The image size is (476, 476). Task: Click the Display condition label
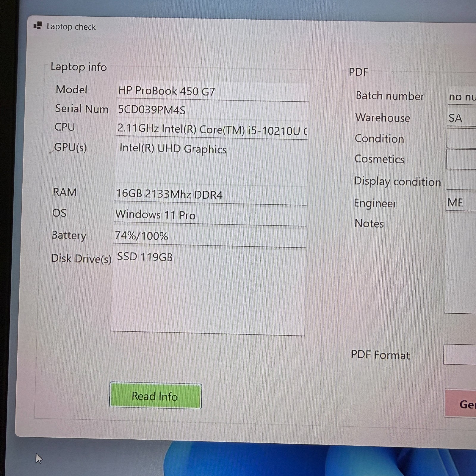coord(397,181)
